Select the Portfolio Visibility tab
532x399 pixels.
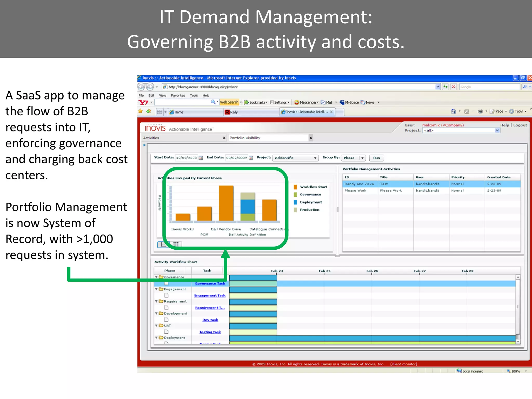click(x=268, y=138)
